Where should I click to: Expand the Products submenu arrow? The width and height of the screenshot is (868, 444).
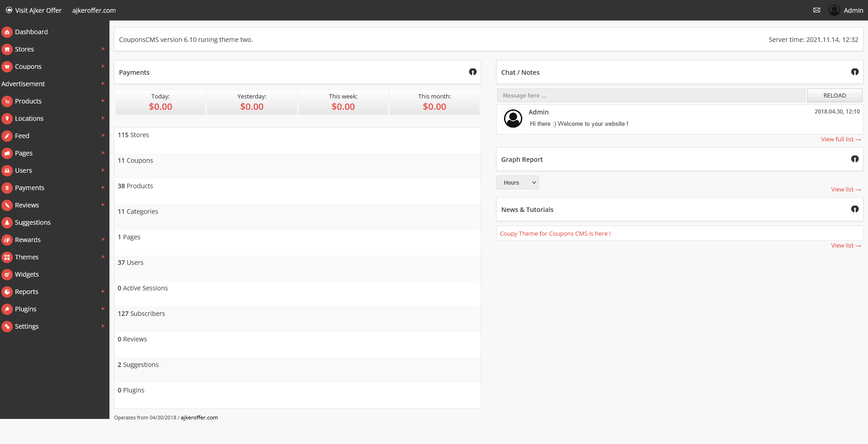point(103,101)
